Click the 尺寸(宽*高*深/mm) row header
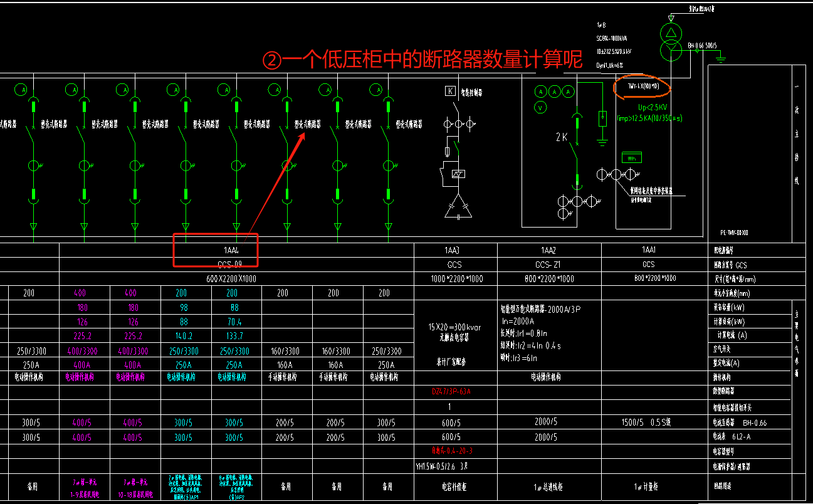813x504 pixels. (x=735, y=279)
